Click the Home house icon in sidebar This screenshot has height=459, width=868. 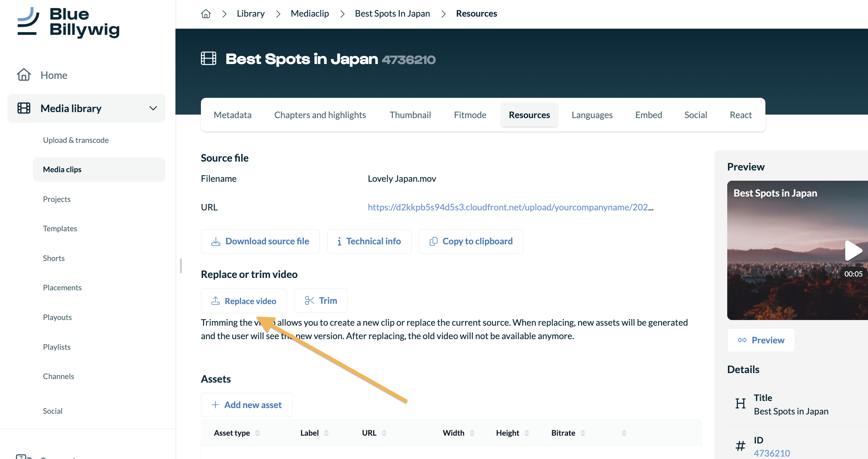(x=24, y=75)
